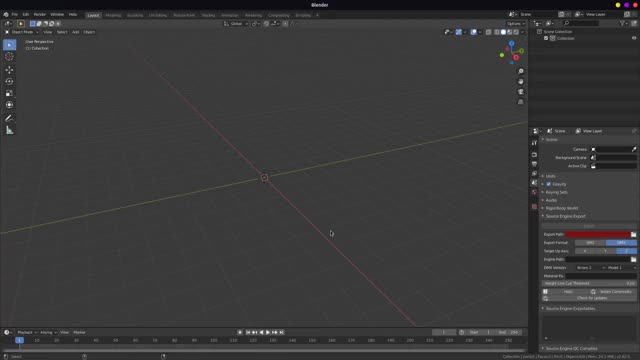The height and width of the screenshot is (360, 640).
Task: Select the Annotate pencil tool
Action: [9, 118]
